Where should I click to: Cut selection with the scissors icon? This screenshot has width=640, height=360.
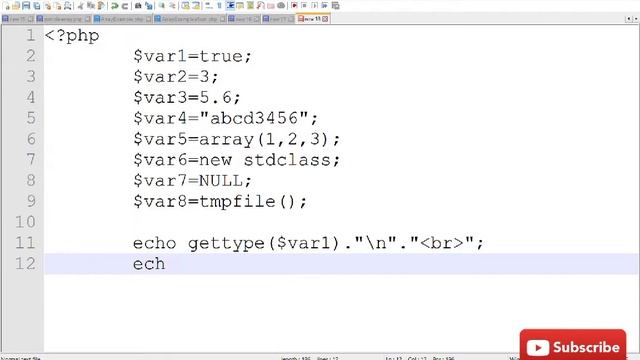click(x=81, y=6)
